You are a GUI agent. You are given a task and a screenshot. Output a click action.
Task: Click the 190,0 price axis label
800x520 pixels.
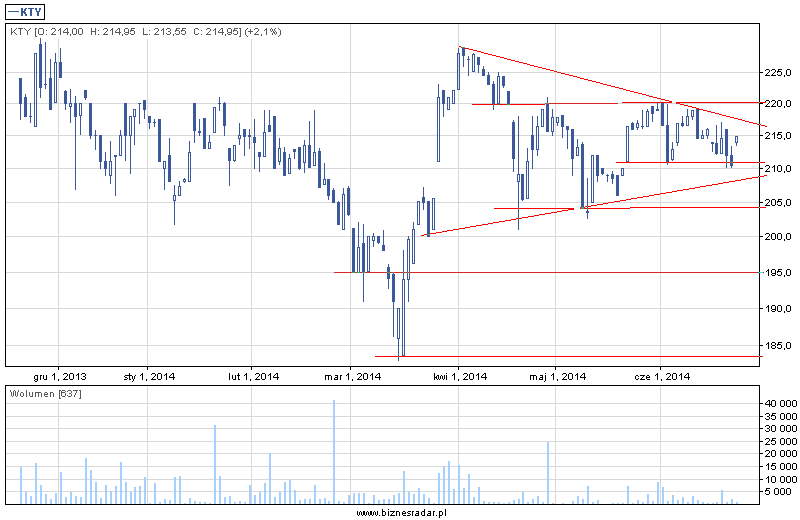778,309
